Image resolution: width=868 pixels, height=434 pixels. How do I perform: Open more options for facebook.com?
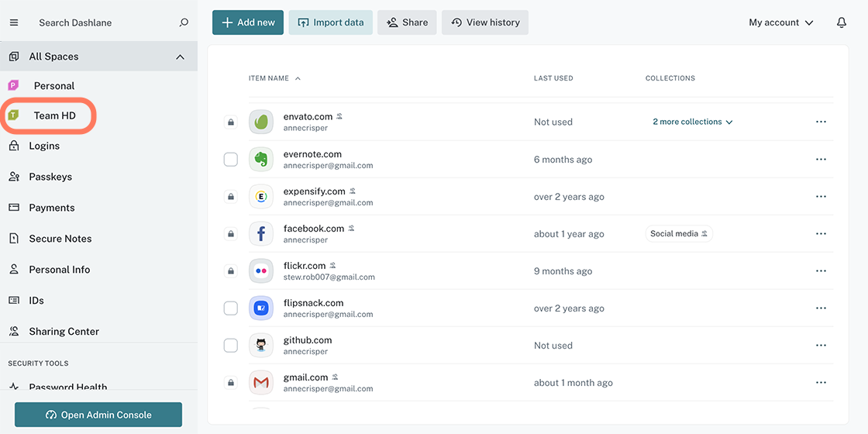pyautogui.click(x=821, y=233)
